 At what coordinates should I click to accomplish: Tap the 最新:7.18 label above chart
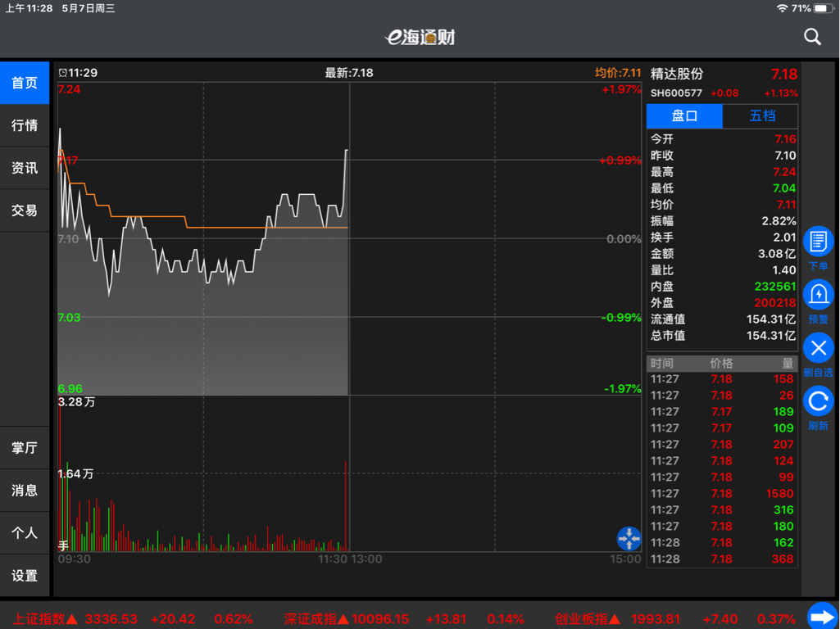coord(349,73)
